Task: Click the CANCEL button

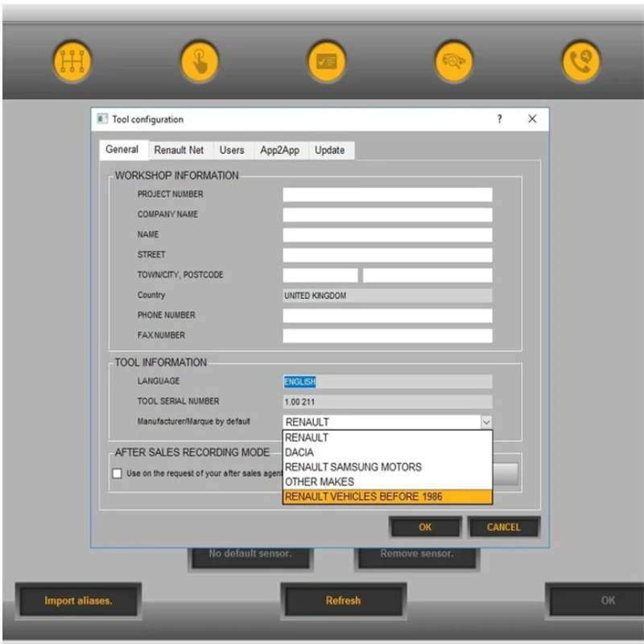Action: click(504, 527)
